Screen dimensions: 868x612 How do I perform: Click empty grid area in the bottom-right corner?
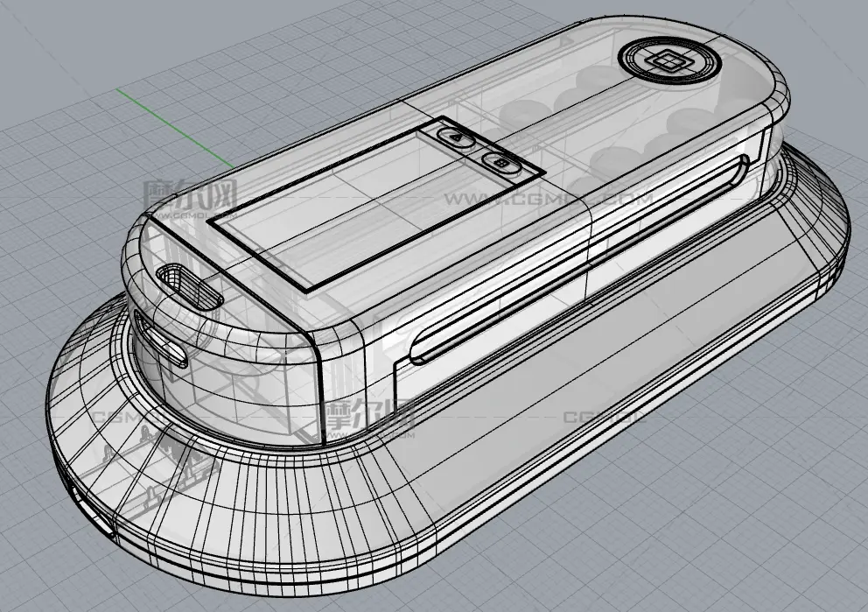pos(787,543)
